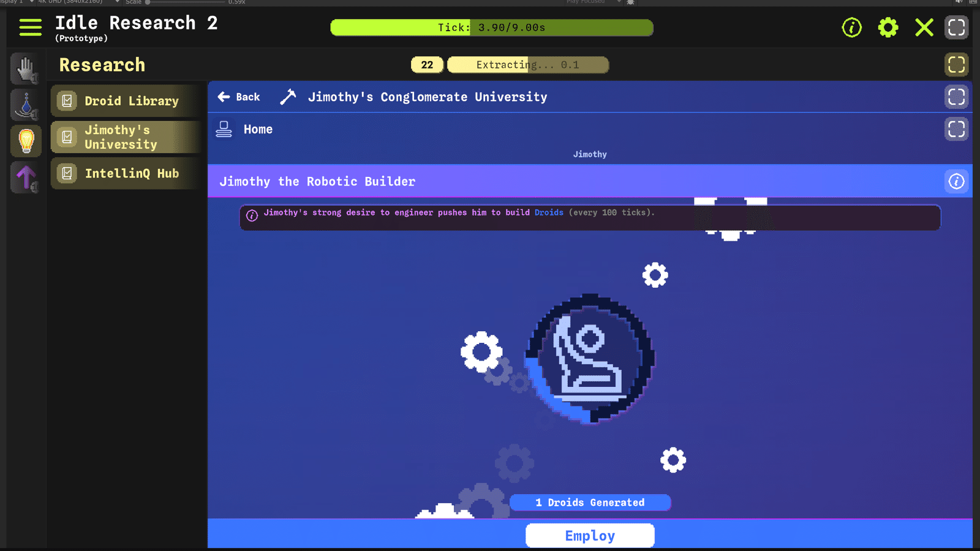The width and height of the screenshot is (980, 551).
Task: Select the lightbulb research sidebar icon
Action: tap(26, 141)
